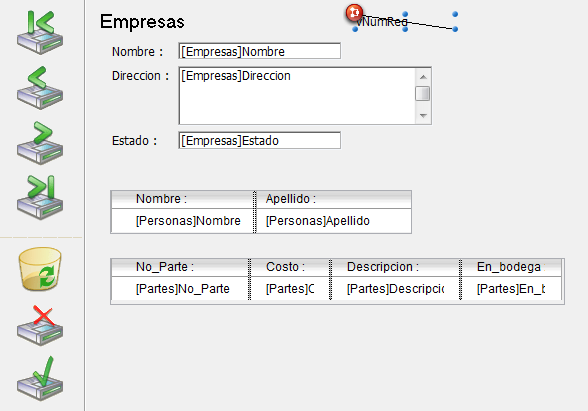Click the green checkmark validate icon
The height and width of the screenshot is (411, 588).
tap(40, 379)
